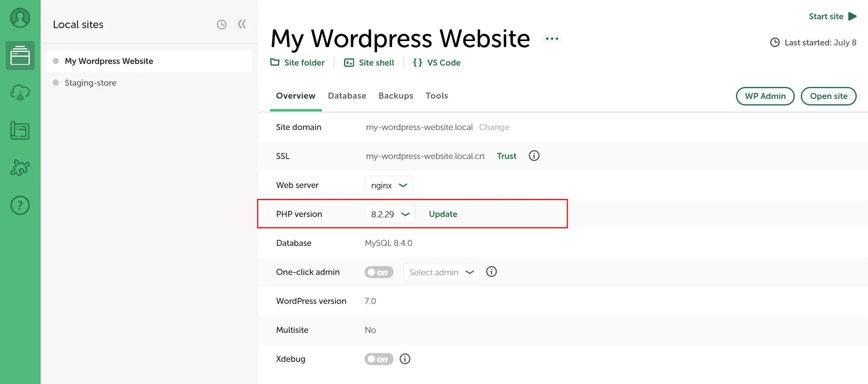Click the My Wordpress Website page title
868x384 pixels.
400,39
